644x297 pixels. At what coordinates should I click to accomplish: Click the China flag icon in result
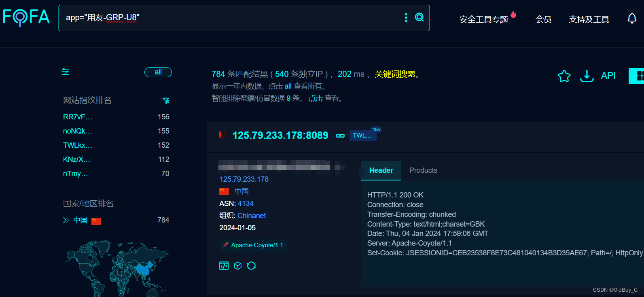click(x=224, y=191)
